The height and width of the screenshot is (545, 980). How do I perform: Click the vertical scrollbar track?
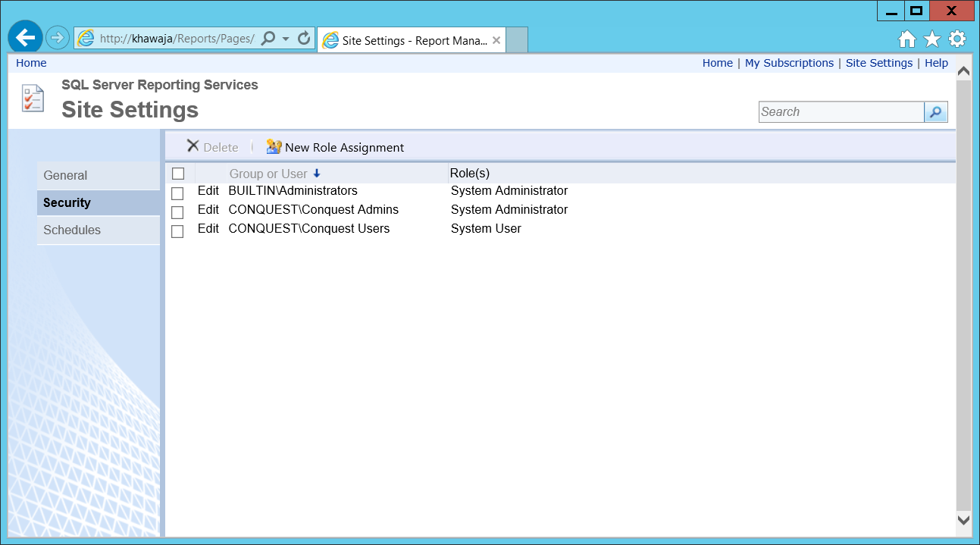coord(964,296)
